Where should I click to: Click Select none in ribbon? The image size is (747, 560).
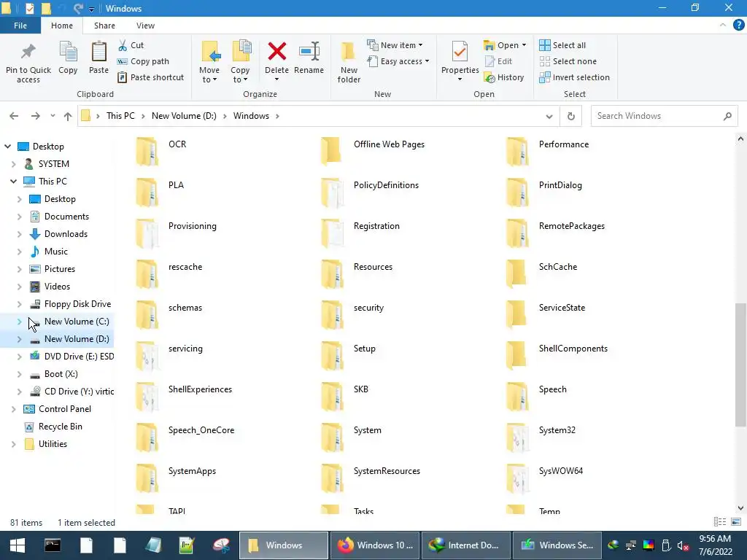point(568,61)
